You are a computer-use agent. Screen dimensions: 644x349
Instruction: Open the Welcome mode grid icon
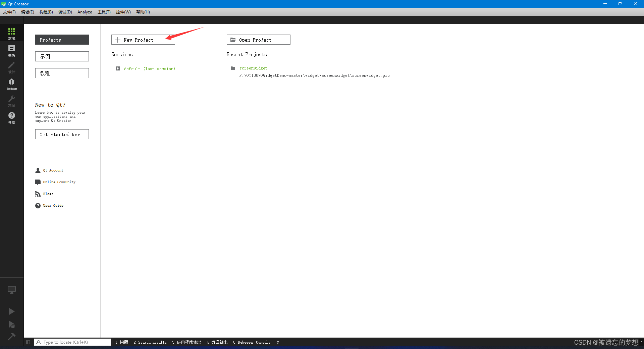coord(12,33)
